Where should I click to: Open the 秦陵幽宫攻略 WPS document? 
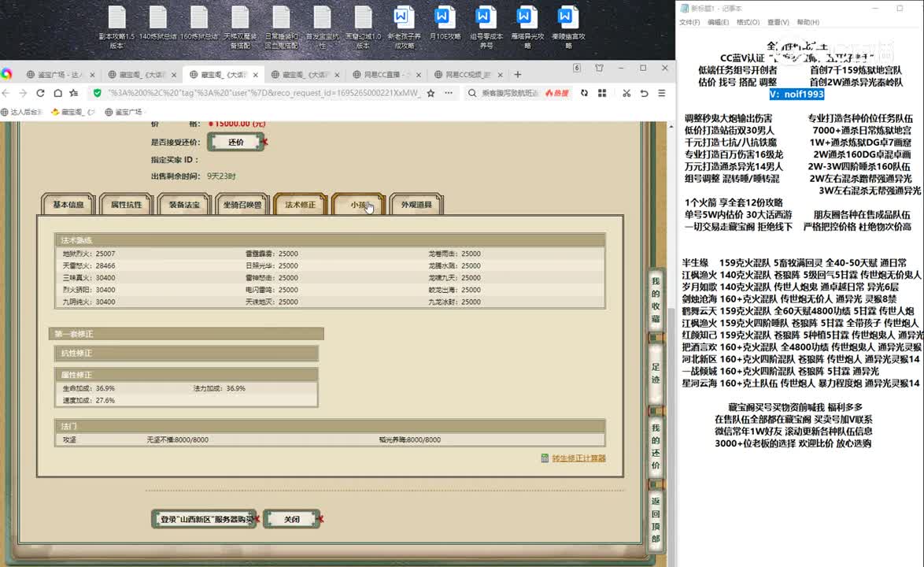(568, 28)
